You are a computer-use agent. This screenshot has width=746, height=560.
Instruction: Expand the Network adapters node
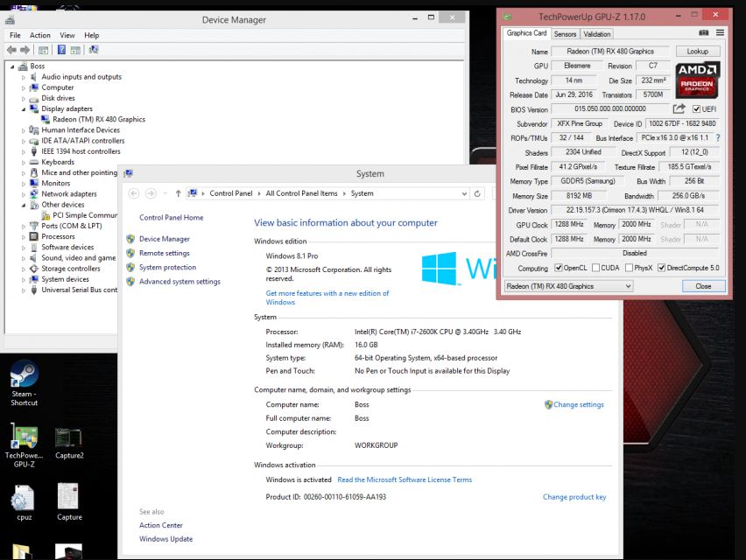point(24,194)
